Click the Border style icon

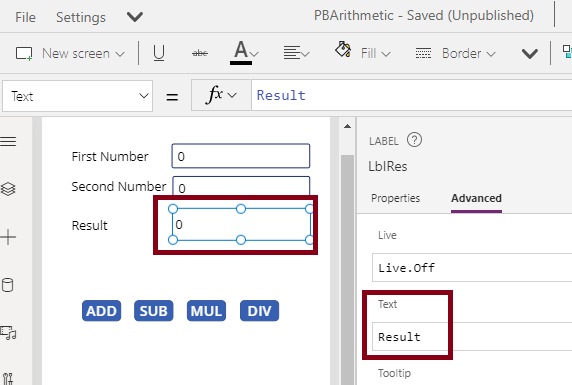[x=423, y=53]
